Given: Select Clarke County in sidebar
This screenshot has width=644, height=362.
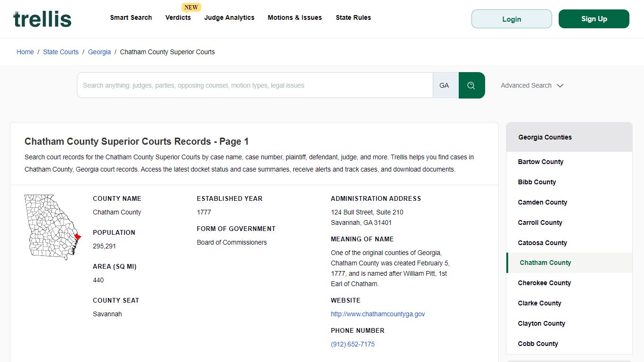Looking at the screenshot, I should point(569,303).
